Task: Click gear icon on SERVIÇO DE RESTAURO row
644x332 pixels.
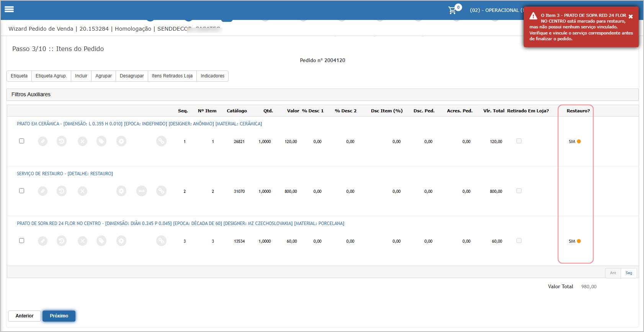Action: [x=121, y=191]
